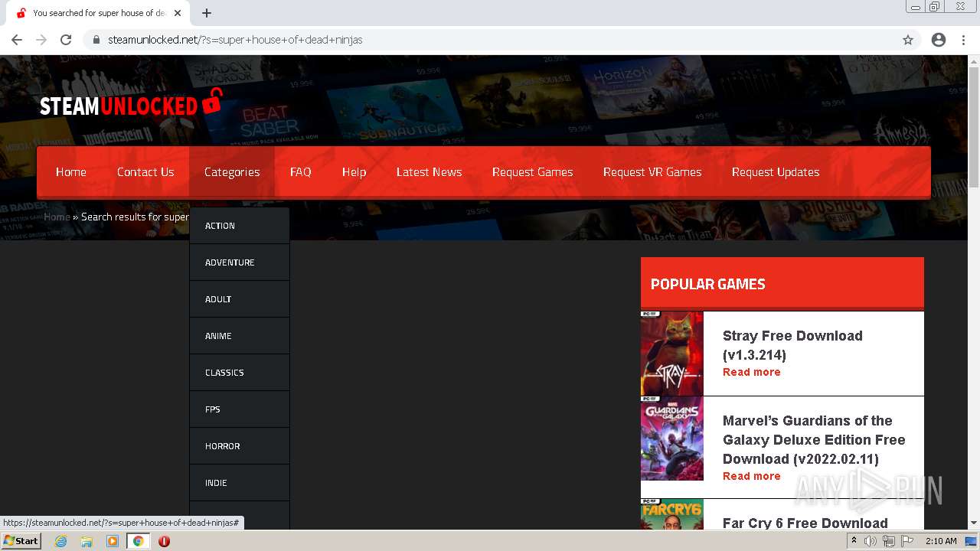Click page scrollbar up arrow

[974, 61]
